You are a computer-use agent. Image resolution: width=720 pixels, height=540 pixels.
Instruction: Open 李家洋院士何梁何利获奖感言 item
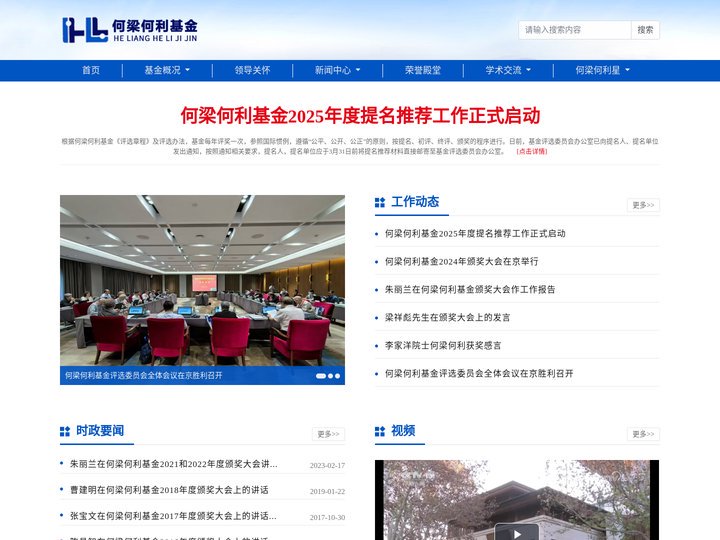(x=443, y=345)
